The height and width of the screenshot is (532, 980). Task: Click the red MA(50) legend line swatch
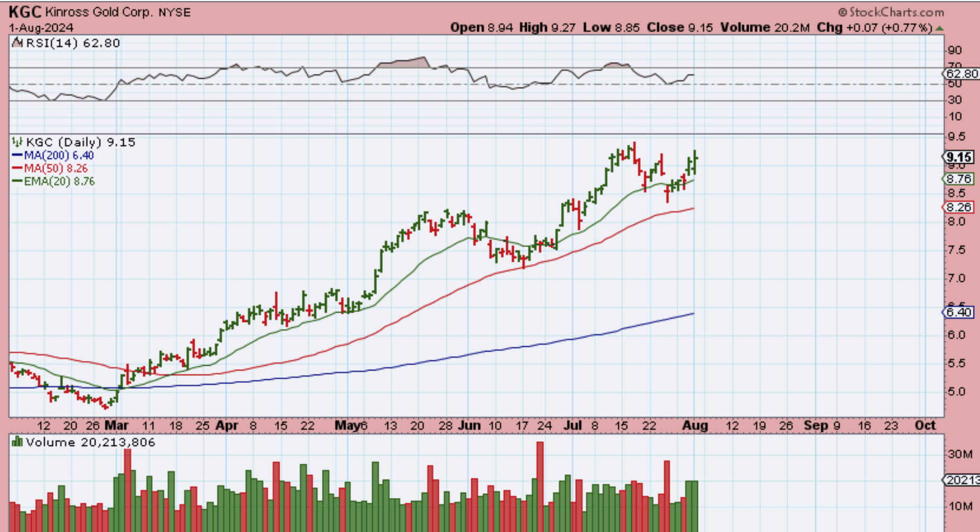17,168
